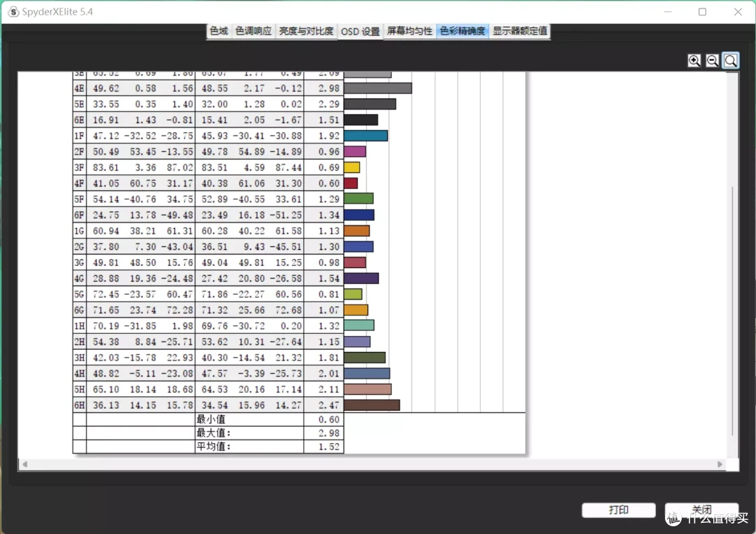Click the black bar for row 6E

tap(361, 120)
